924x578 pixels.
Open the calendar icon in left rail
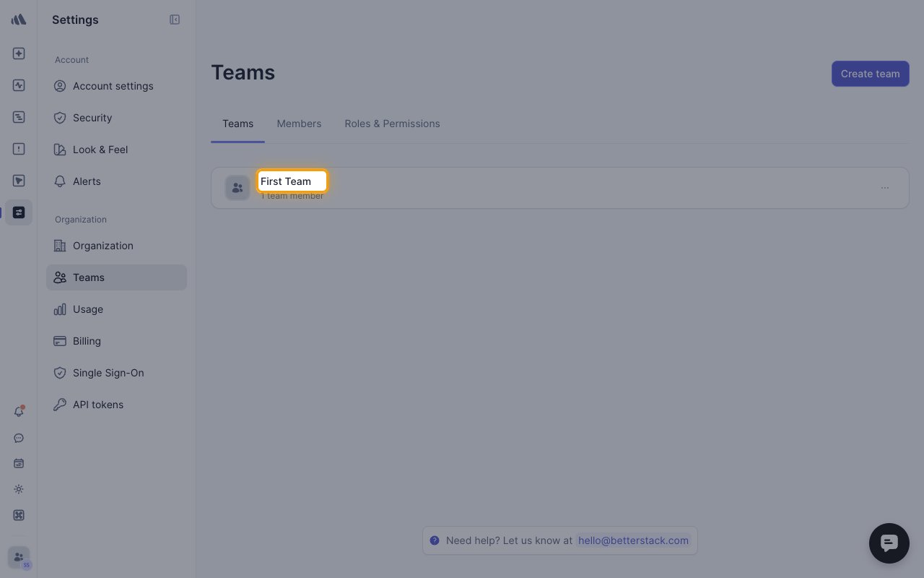coord(19,463)
